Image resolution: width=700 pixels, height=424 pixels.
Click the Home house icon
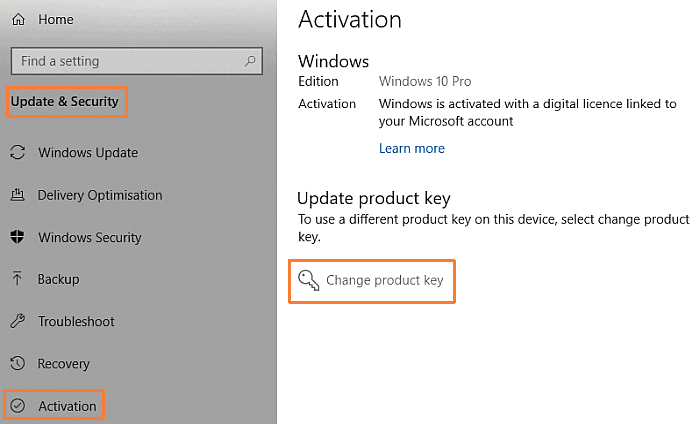[x=18, y=19]
